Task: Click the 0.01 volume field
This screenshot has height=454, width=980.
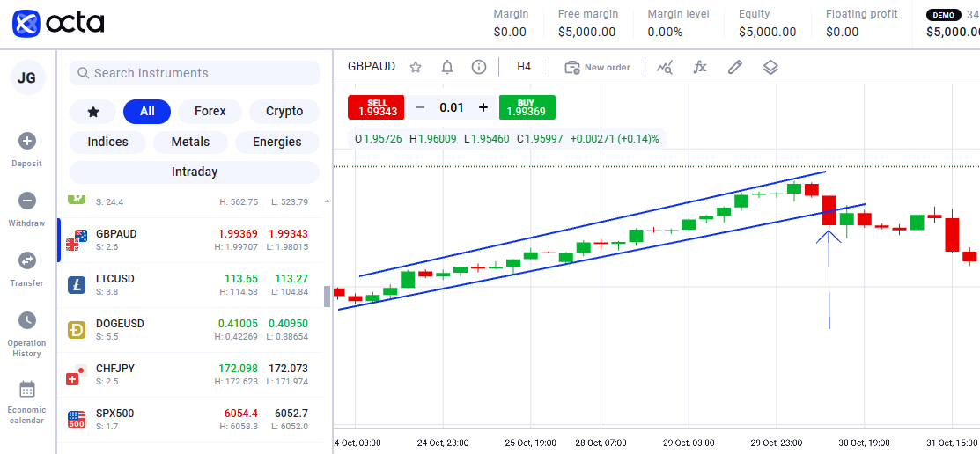Action: click(451, 107)
